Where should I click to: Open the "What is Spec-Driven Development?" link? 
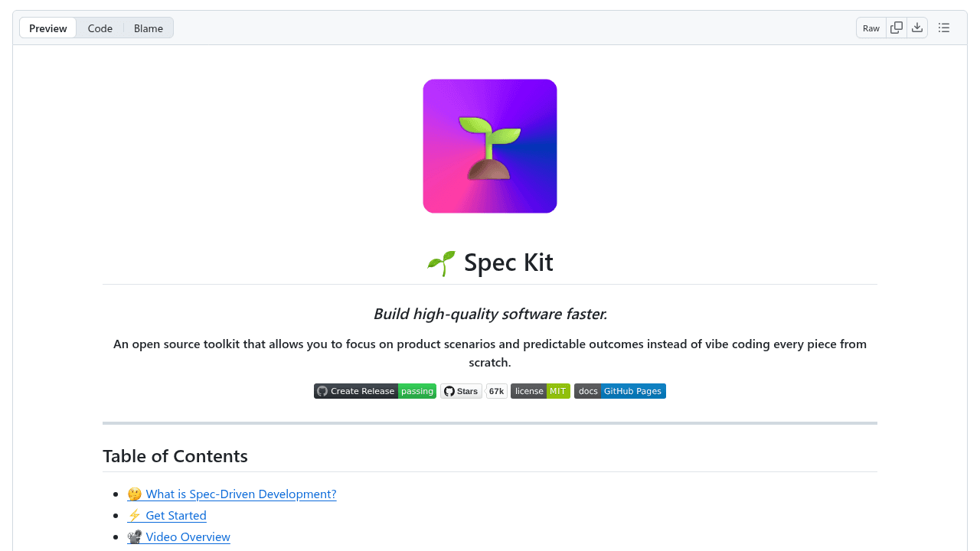click(240, 494)
